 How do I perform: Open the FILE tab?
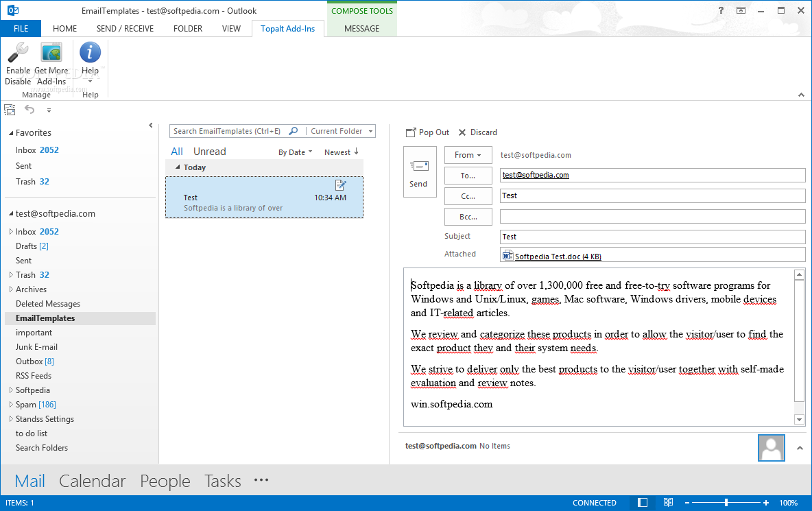21,29
